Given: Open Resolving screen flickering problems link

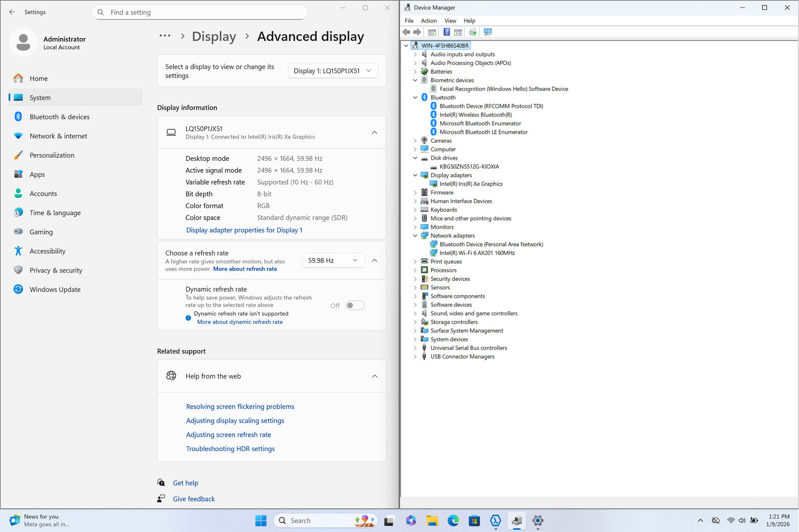Looking at the screenshot, I should [x=240, y=407].
